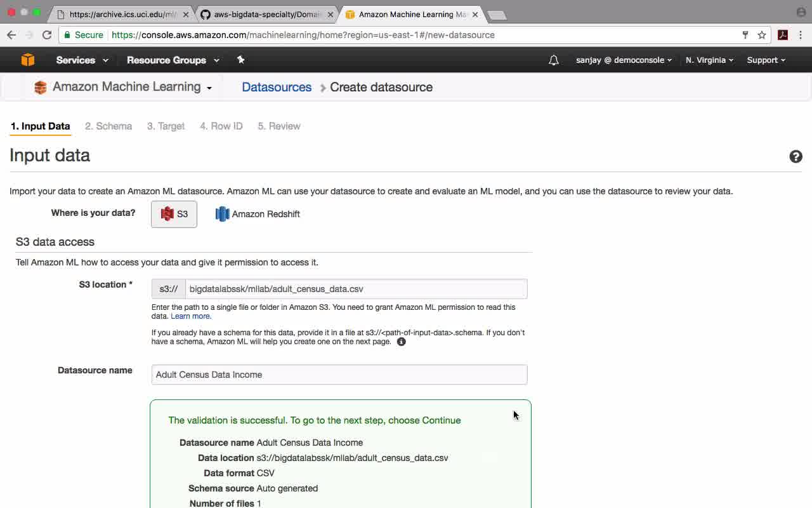Select the 1. Input Data step
The height and width of the screenshot is (508, 812).
(x=40, y=126)
